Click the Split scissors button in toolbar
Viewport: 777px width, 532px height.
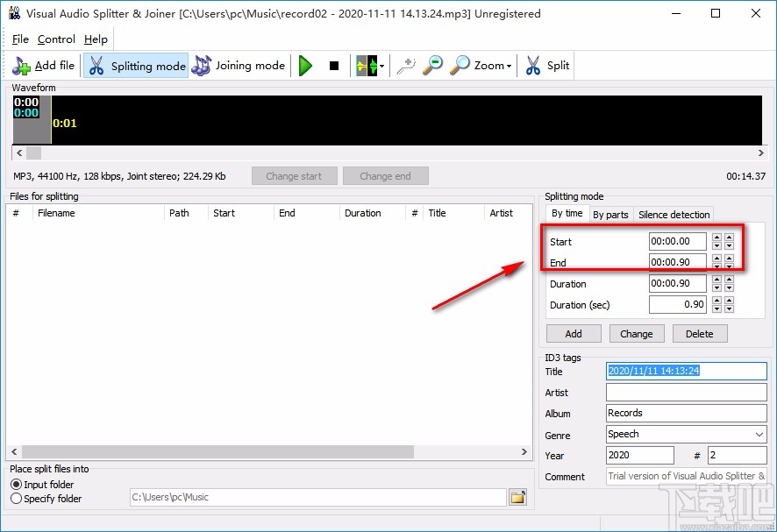pyautogui.click(x=546, y=66)
